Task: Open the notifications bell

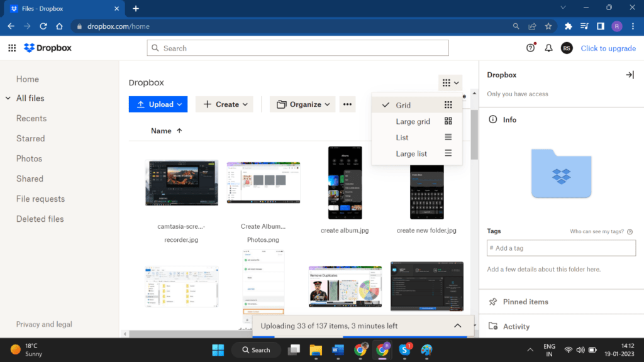Action: [548, 48]
